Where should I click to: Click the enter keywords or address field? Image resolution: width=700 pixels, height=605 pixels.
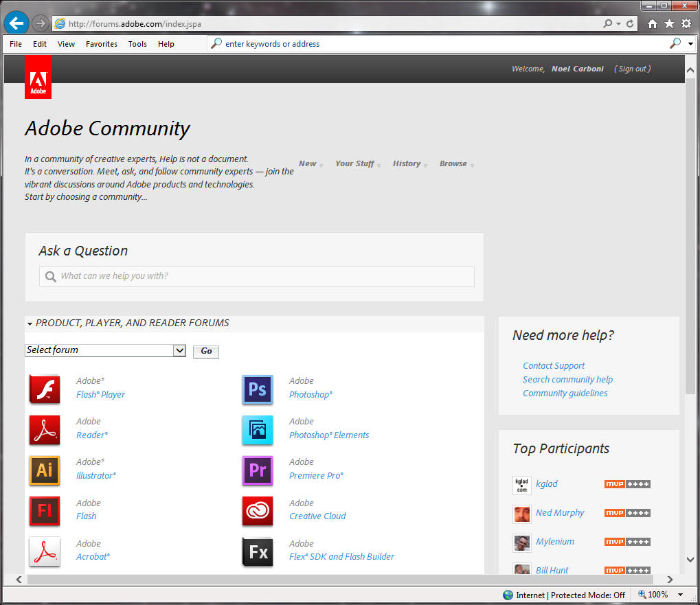click(439, 44)
